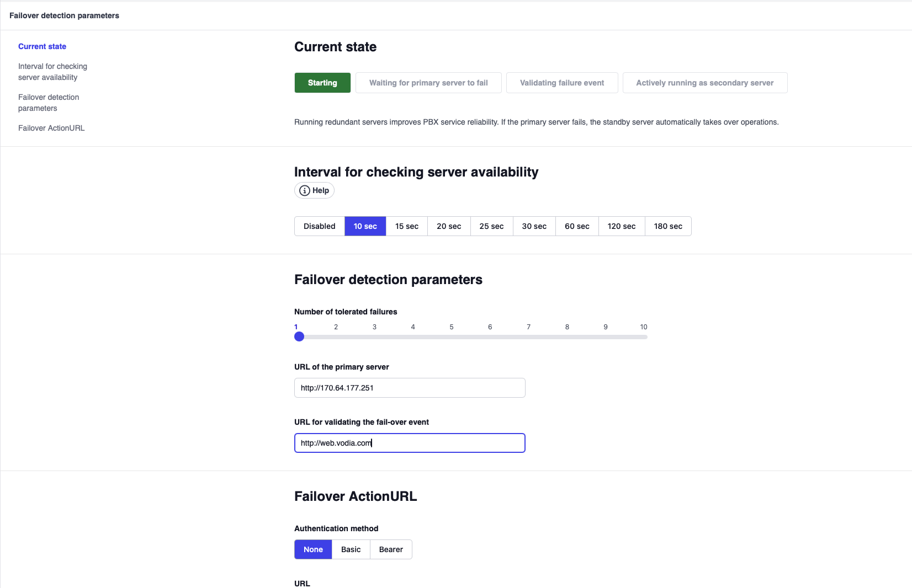This screenshot has height=588, width=912.
Task: Go to Current state sidebar link
Action: pyautogui.click(x=42, y=46)
